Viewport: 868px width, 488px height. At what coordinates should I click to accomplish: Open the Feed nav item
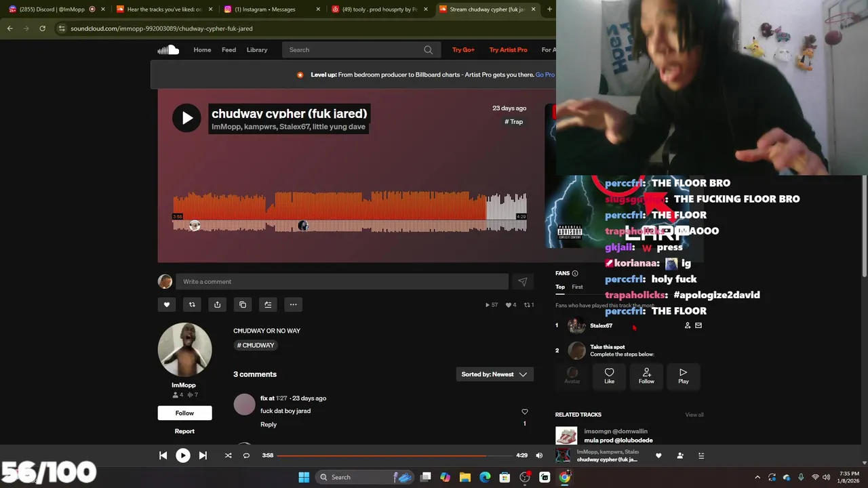pyautogui.click(x=229, y=49)
